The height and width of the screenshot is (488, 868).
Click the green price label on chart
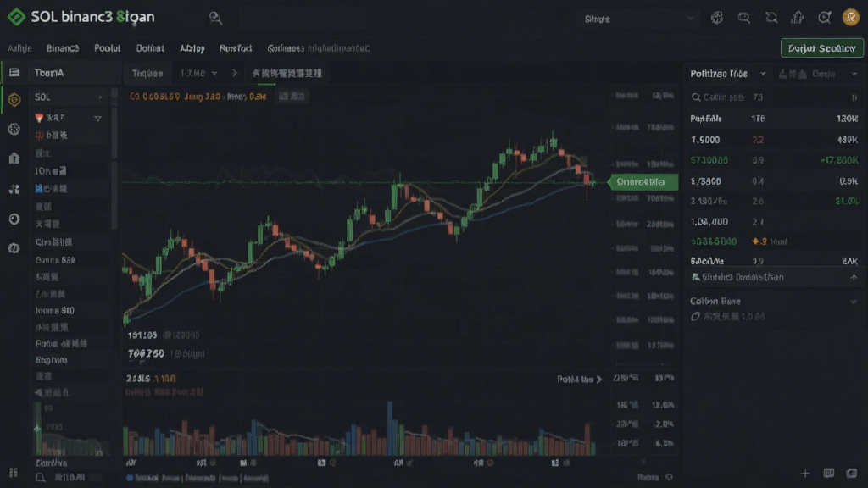[x=643, y=182]
